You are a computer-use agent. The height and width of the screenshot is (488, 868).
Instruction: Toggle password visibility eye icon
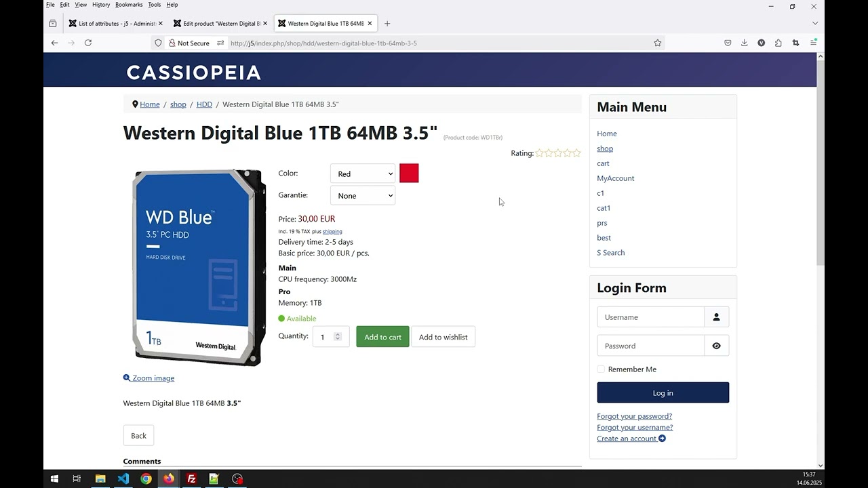[x=716, y=346]
